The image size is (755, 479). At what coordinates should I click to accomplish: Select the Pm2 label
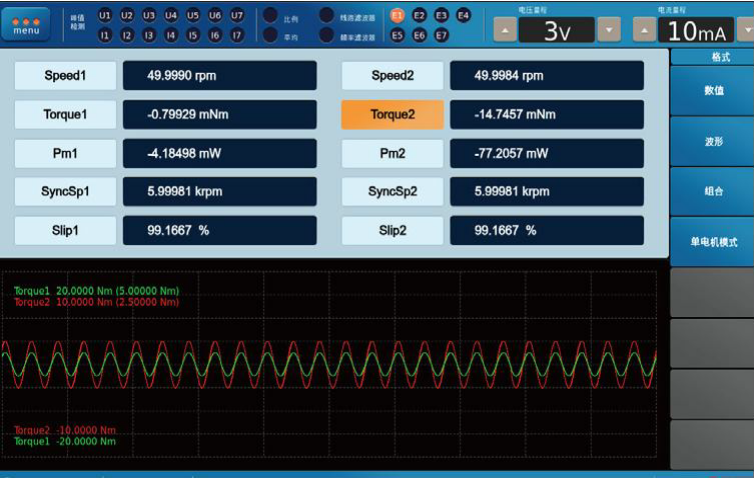click(392, 154)
